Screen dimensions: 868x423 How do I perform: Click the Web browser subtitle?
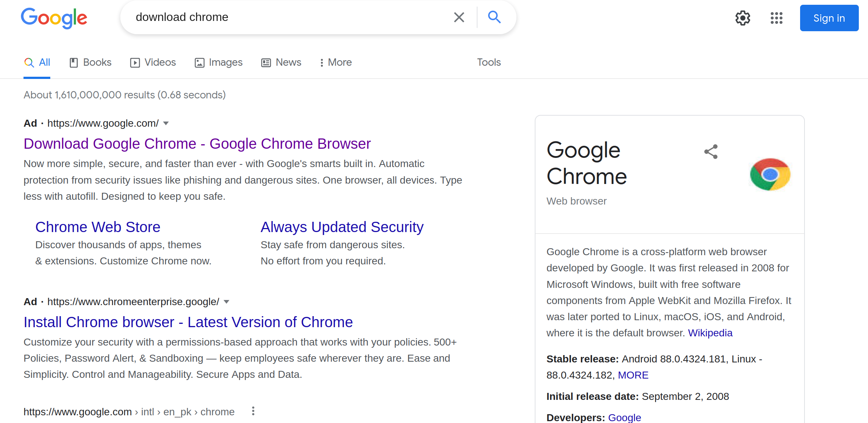pos(576,201)
